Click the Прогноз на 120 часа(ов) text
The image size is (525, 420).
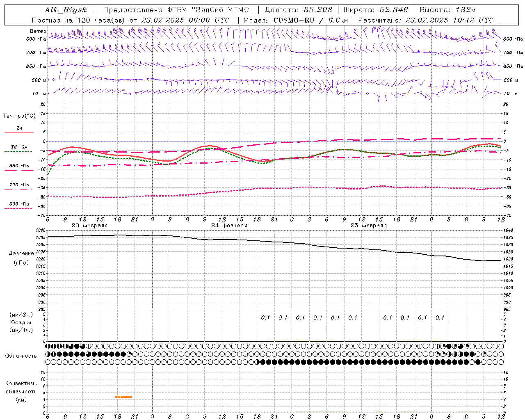click(79, 20)
